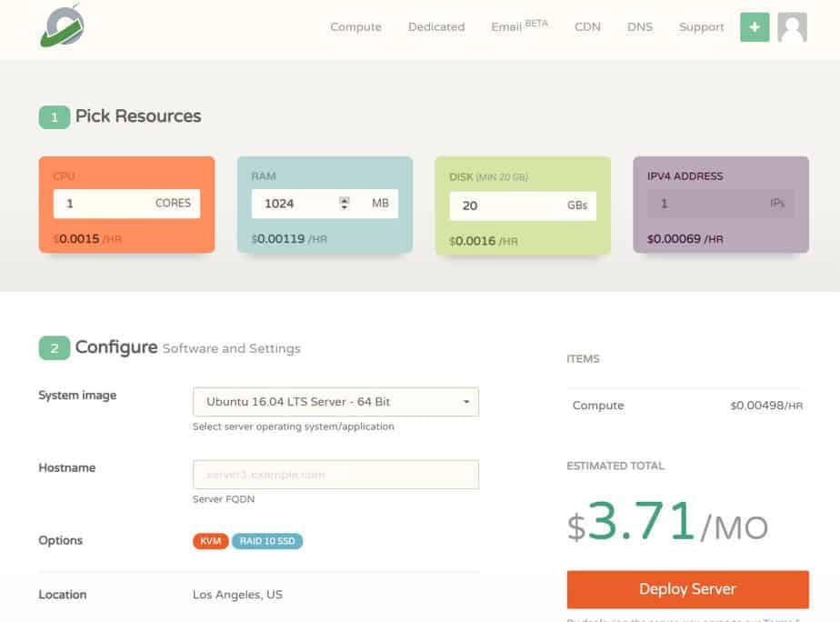Open the Compute menu item

tap(355, 27)
